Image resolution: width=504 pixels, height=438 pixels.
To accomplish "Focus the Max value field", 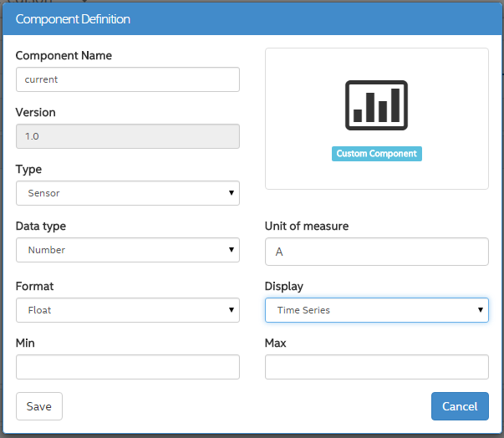I will (376, 367).
